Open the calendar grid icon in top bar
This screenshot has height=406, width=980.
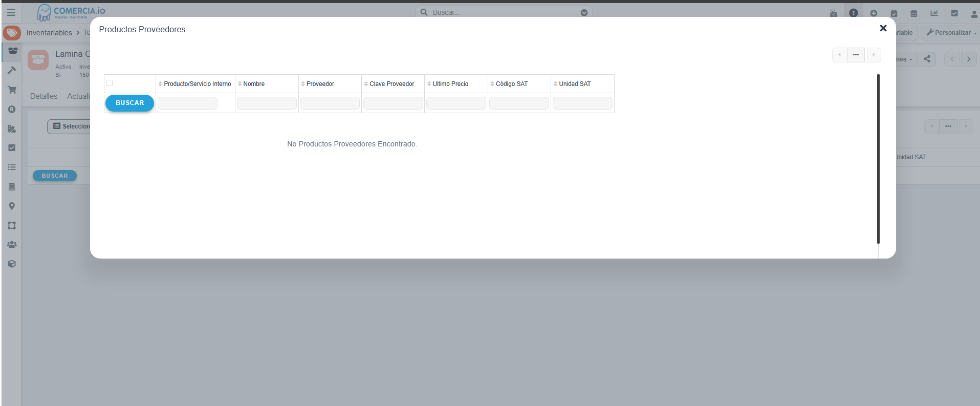pos(914,13)
